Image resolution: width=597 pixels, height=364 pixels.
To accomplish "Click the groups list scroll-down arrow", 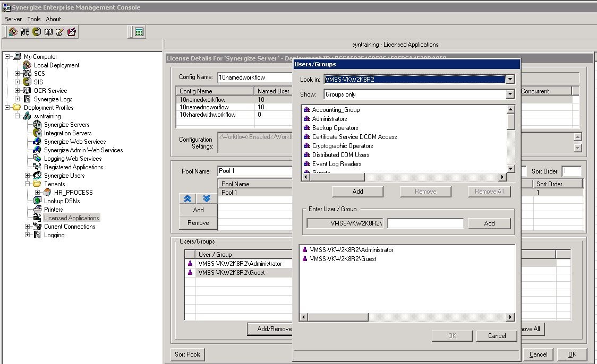I will click(511, 169).
